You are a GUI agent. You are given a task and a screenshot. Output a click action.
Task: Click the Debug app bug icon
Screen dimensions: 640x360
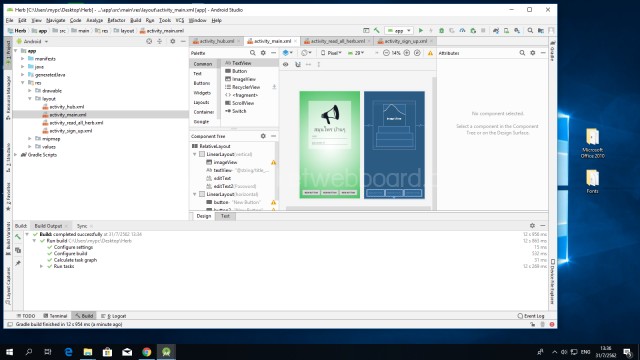coord(441,31)
